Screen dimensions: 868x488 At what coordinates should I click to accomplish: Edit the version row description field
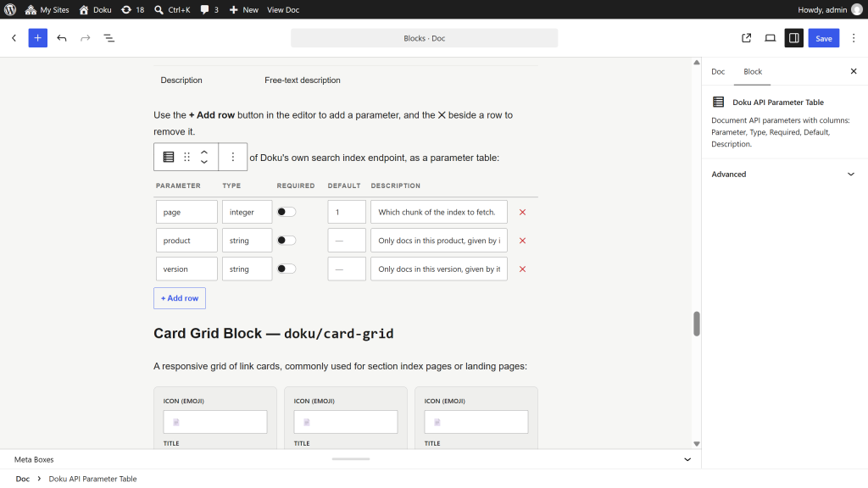439,269
